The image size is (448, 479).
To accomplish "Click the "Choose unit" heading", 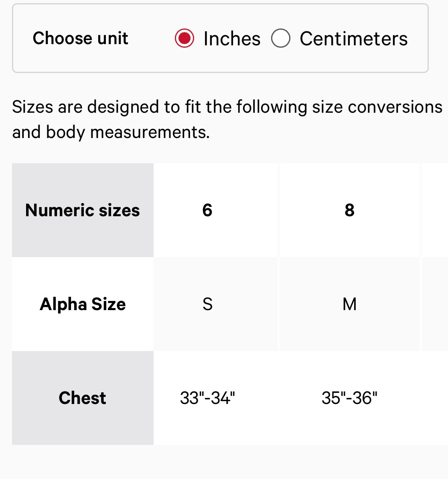I will coord(80,39).
